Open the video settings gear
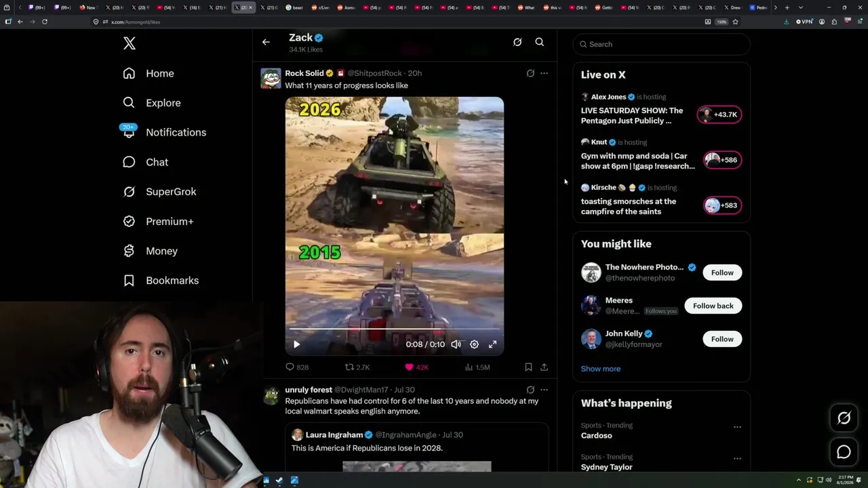868x488 pixels. [x=475, y=344]
